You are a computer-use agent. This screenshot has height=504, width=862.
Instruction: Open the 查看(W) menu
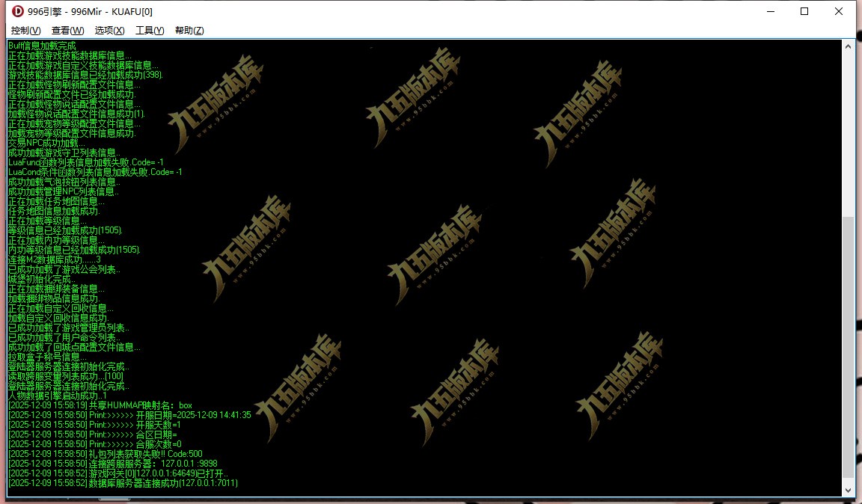(67, 30)
